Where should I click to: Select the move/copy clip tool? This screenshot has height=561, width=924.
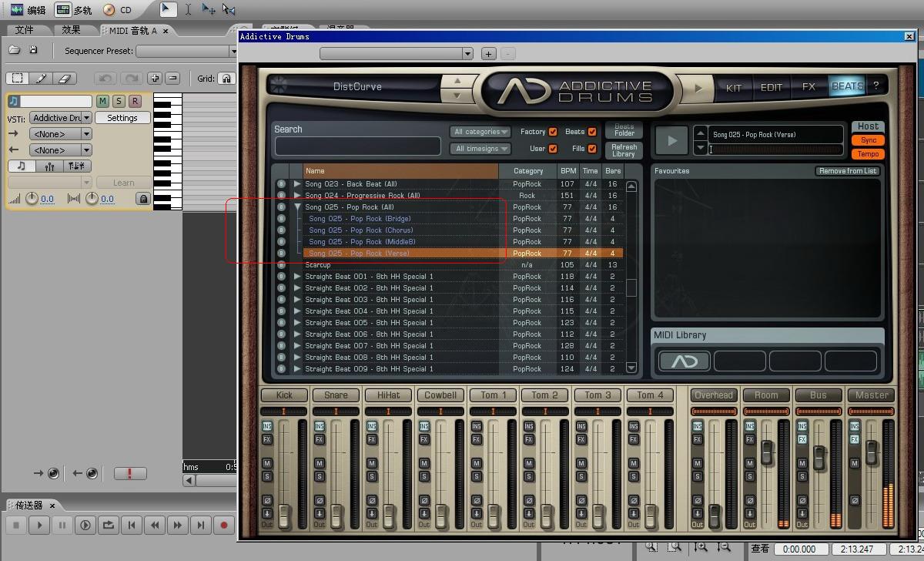tap(208, 9)
